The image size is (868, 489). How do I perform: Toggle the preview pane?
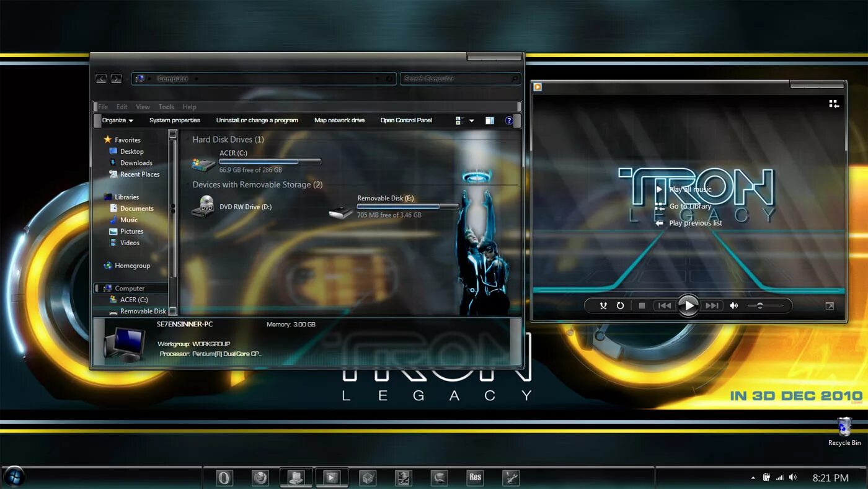click(490, 120)
